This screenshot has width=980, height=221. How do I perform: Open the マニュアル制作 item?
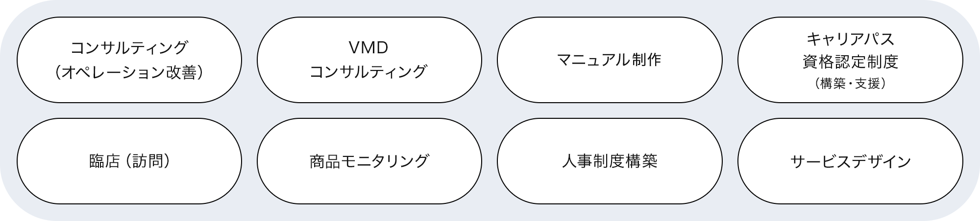pos(610,60)
